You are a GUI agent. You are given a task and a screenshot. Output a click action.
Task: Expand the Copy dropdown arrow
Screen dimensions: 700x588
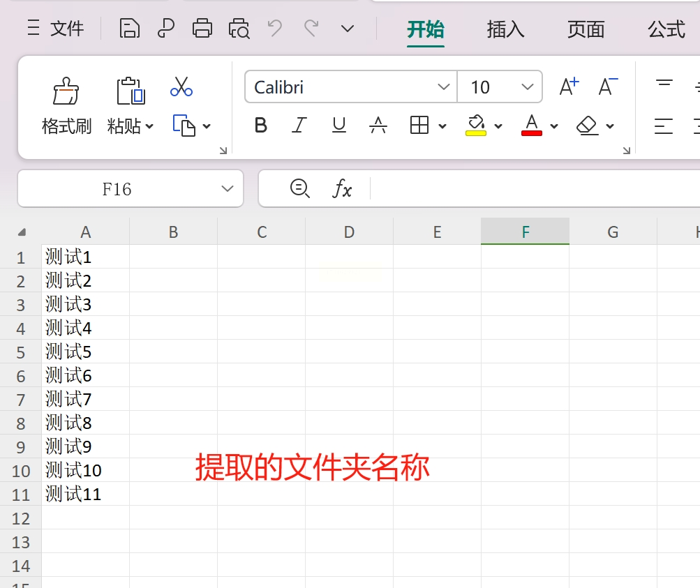tap(207, 126)
